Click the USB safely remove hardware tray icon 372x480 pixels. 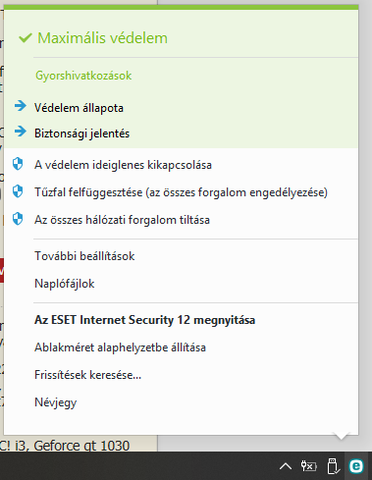tap(333, 466)
